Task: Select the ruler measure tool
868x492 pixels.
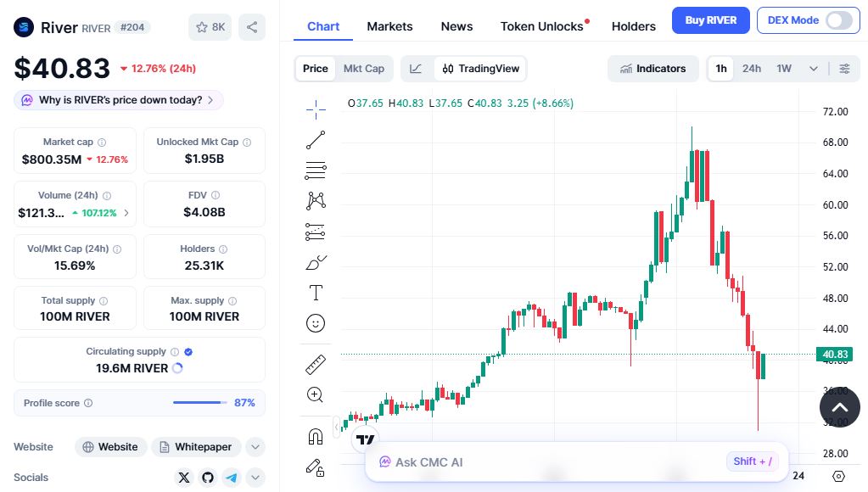Action: tap(316, 365)
